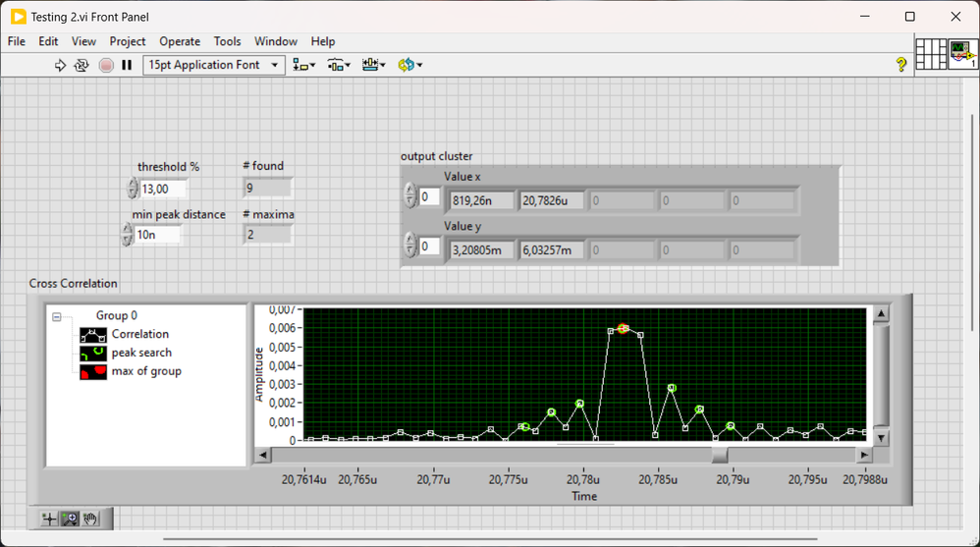
Task: Click the red max-of-group peak marker
Action: click(x=623, y=328)
